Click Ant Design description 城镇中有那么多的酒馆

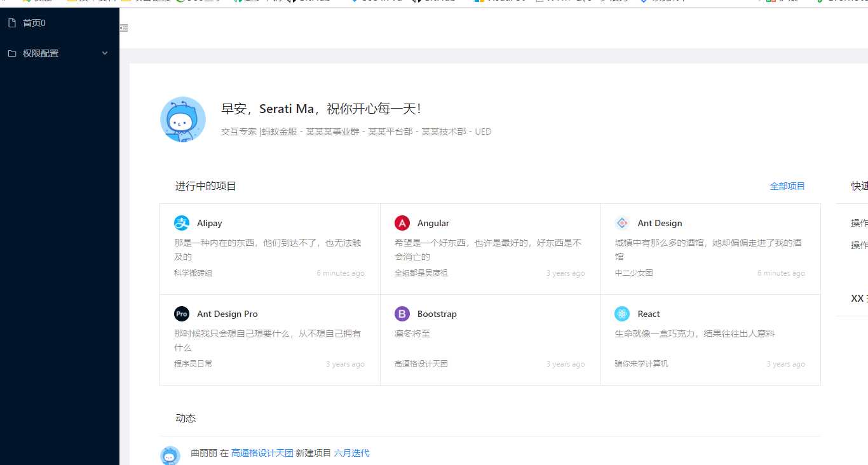pos(708,250)
